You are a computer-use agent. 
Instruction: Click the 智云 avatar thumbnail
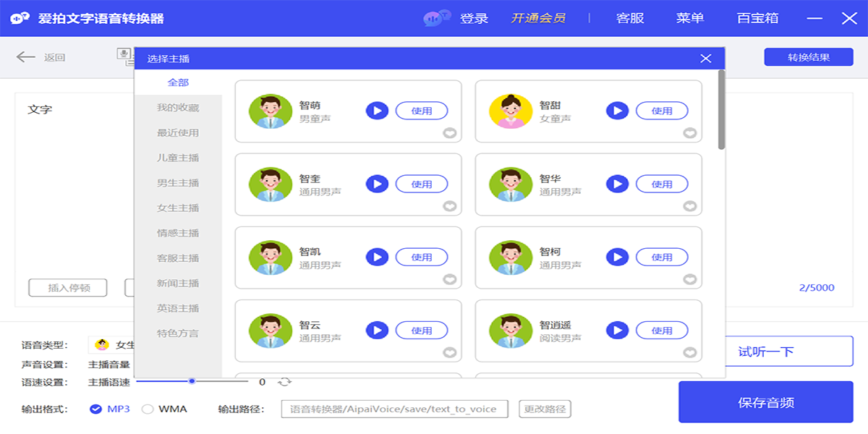pos(271,331)
